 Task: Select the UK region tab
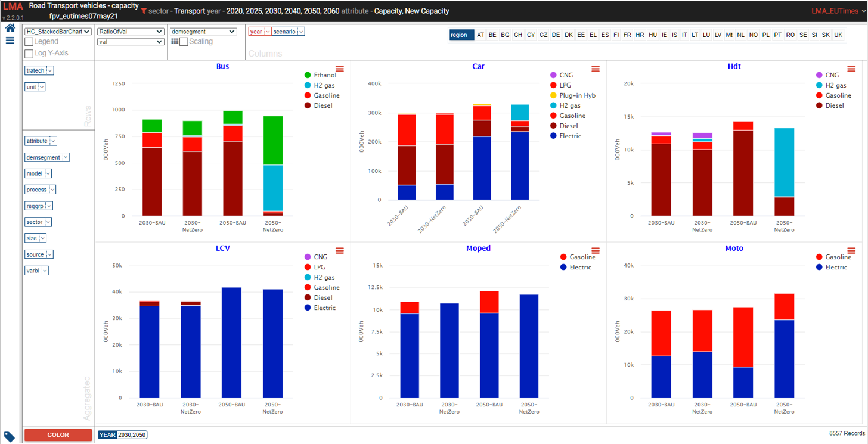838,35
